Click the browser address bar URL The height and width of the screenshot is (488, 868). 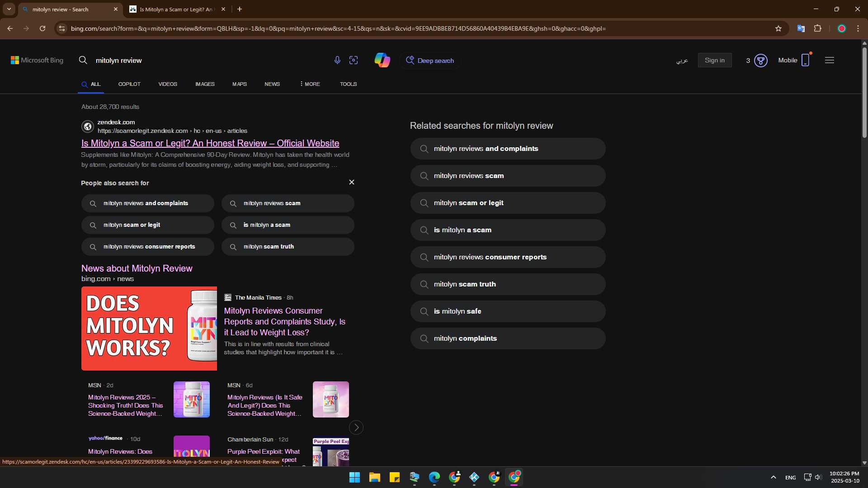click(338, 28)
